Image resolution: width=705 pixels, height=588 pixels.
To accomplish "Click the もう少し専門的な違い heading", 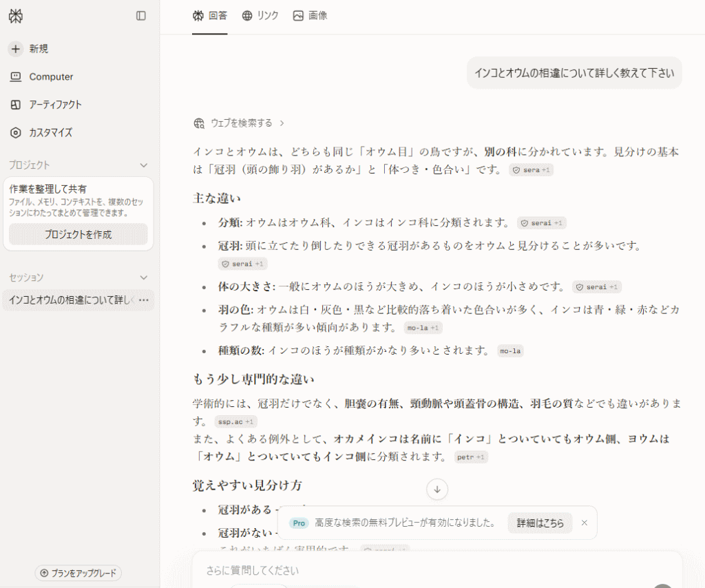I will tap(253, 379).
